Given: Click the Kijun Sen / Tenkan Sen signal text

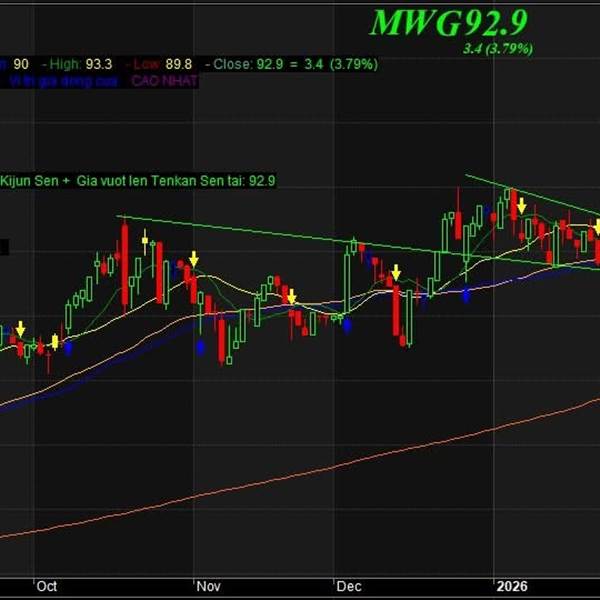Looking at the screenshot, I should (138, 181).
